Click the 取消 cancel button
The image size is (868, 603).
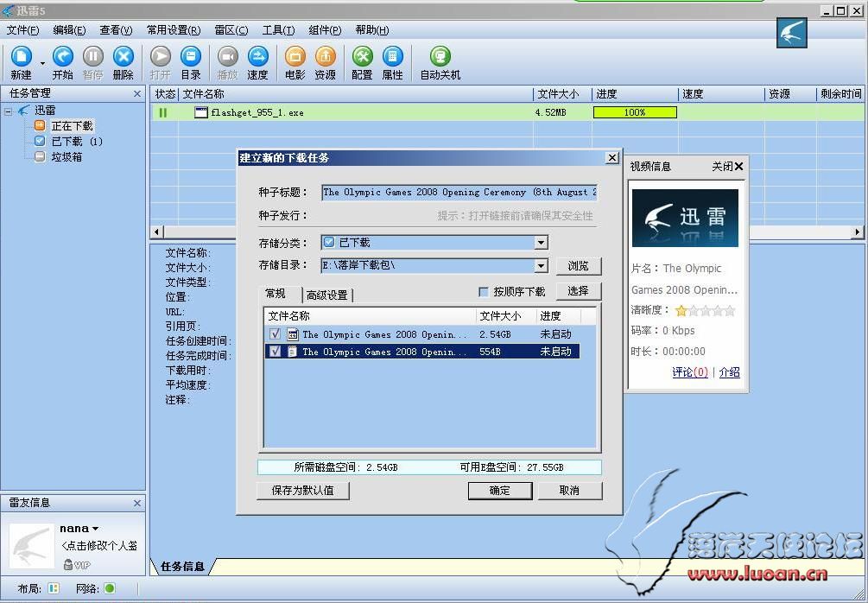569,490
